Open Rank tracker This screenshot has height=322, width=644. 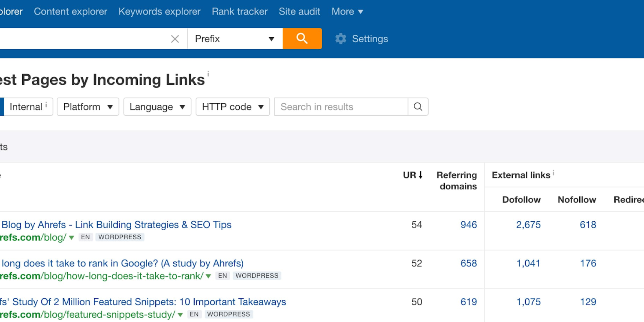240,12
